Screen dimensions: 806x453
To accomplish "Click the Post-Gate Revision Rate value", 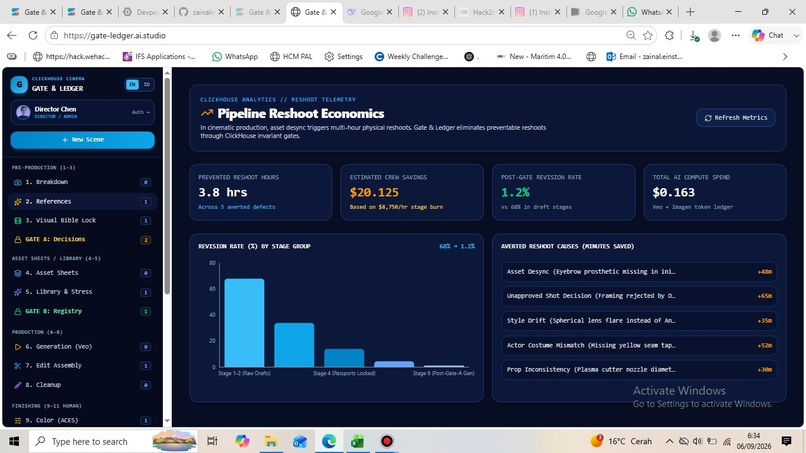I will 515,192.
